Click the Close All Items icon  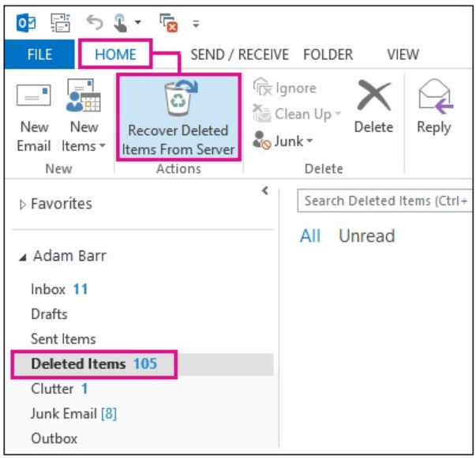tap(168, 23)
